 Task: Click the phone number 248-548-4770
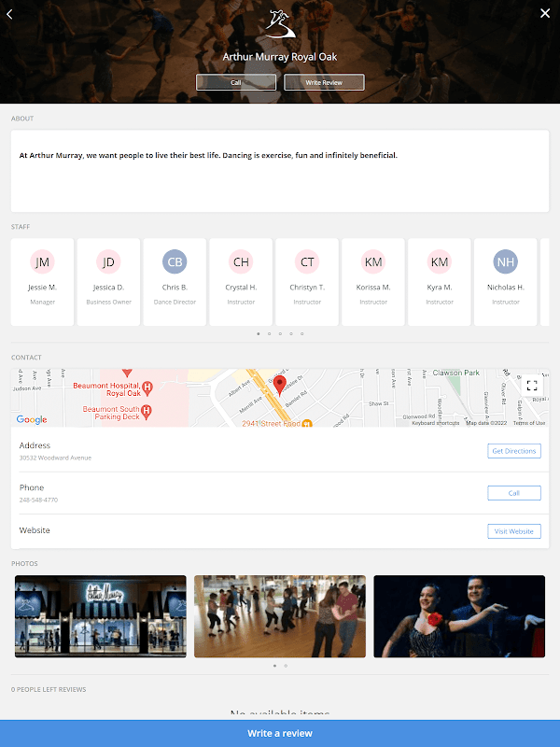pos(38,500)
